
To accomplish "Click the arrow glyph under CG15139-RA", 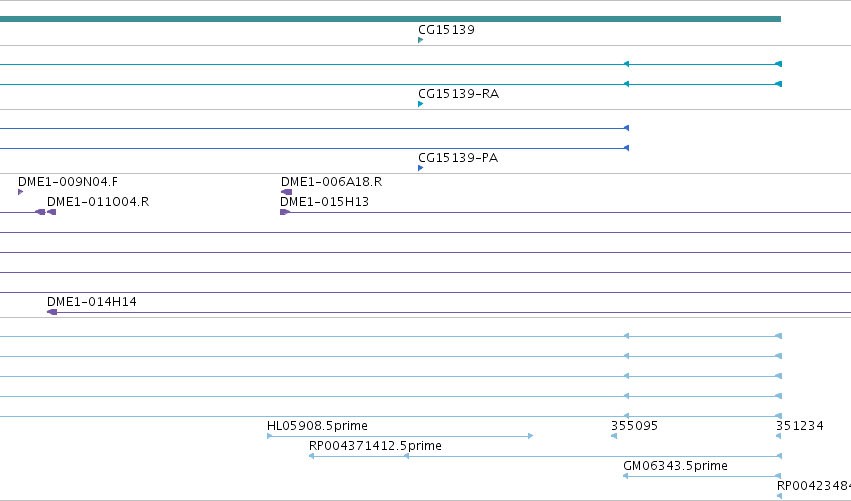I will point(421,104).
